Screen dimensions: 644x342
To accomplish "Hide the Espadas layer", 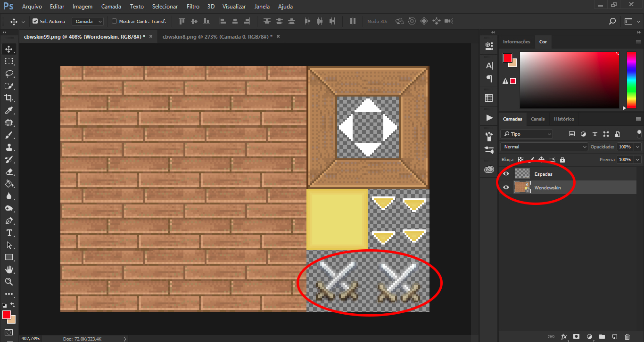I will tap(506, 174).
